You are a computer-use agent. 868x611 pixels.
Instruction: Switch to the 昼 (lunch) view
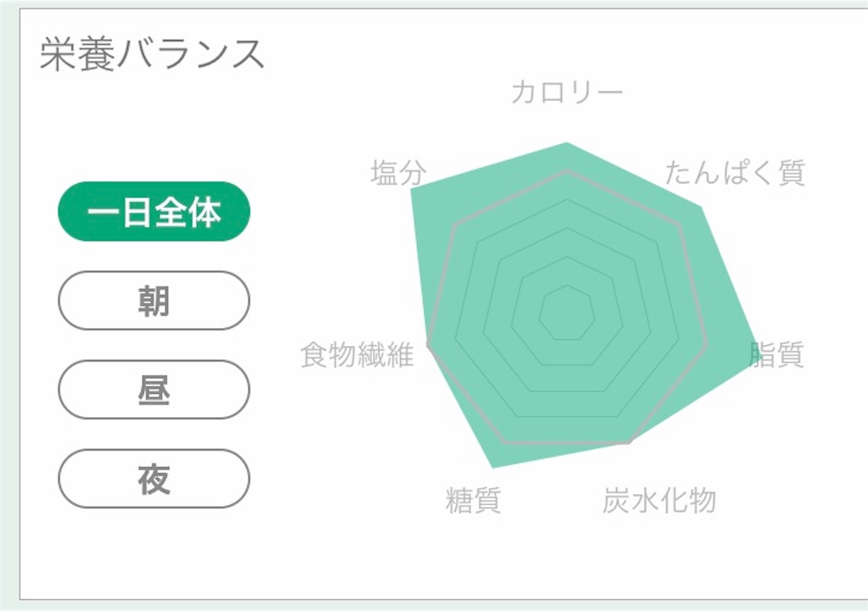(153, 389)
